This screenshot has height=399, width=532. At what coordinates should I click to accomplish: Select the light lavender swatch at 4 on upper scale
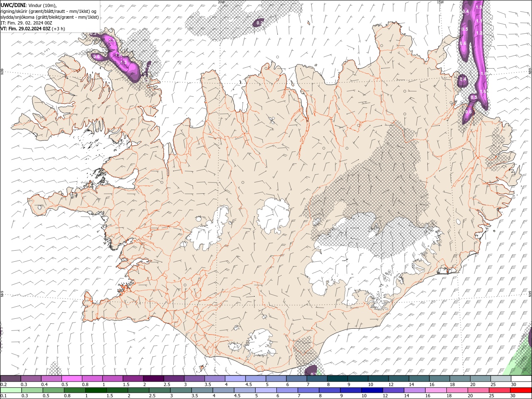click(x=235, y=379)
